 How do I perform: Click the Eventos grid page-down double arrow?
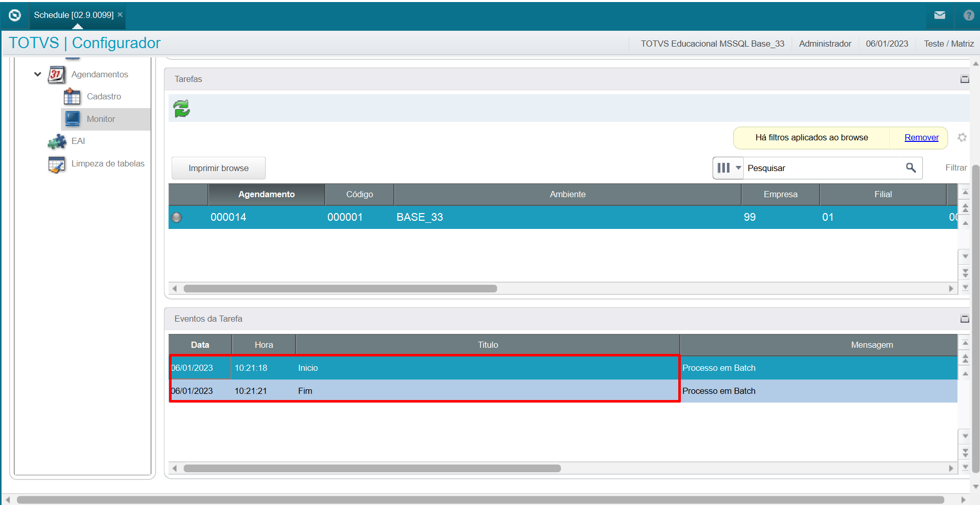pos(965,453)
